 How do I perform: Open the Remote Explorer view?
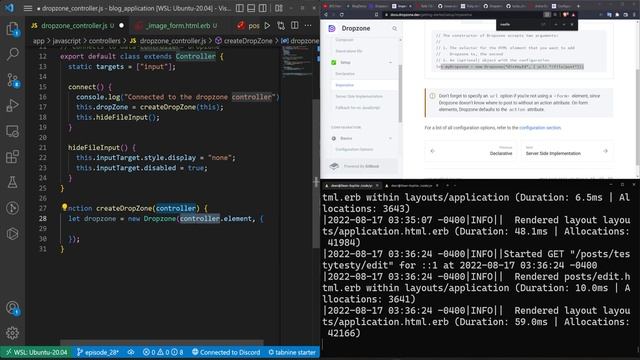point(12,131)
